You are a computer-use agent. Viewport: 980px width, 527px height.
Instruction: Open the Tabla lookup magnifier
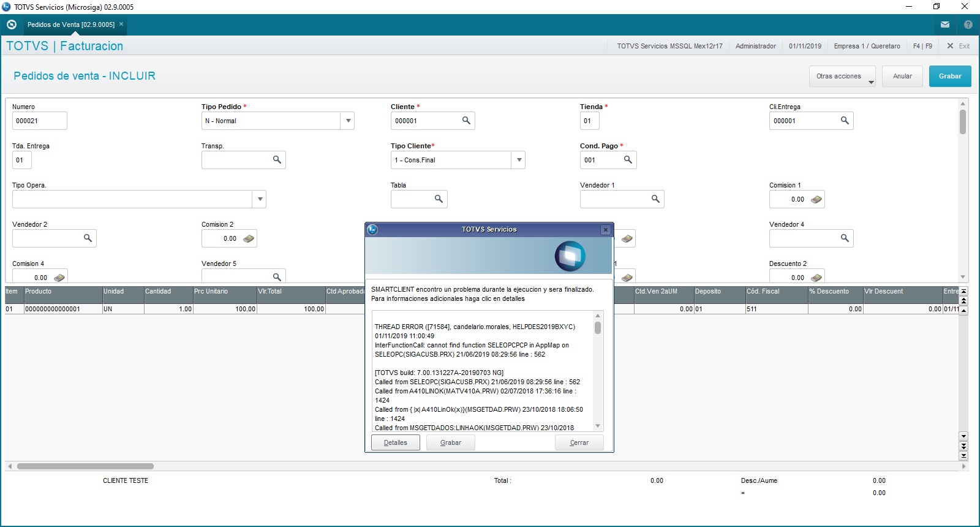point(439,199)
